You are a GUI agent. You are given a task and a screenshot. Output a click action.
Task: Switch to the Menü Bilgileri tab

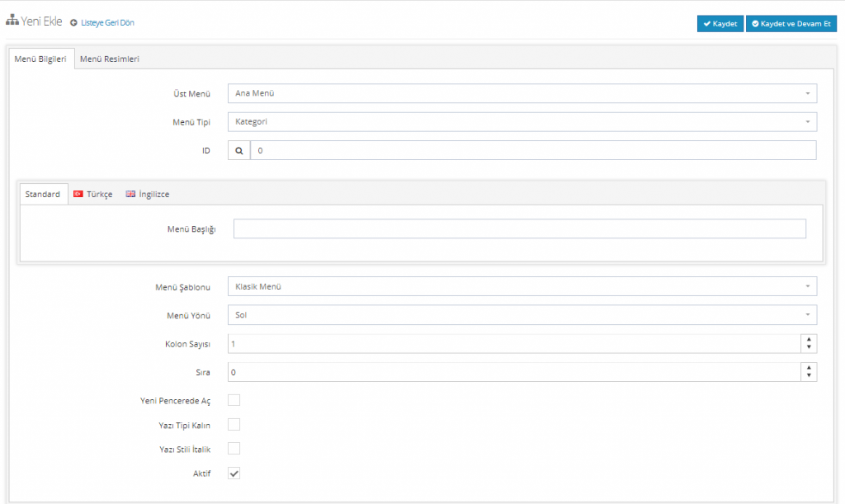[x=40, y=59]
